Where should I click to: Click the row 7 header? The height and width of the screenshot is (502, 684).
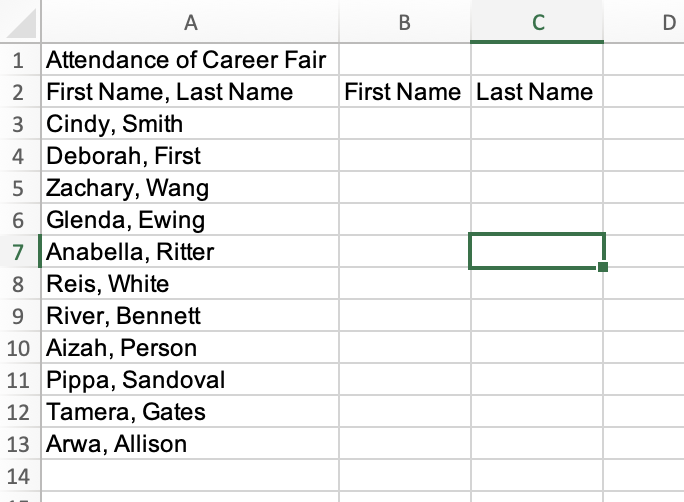[19, 252]
